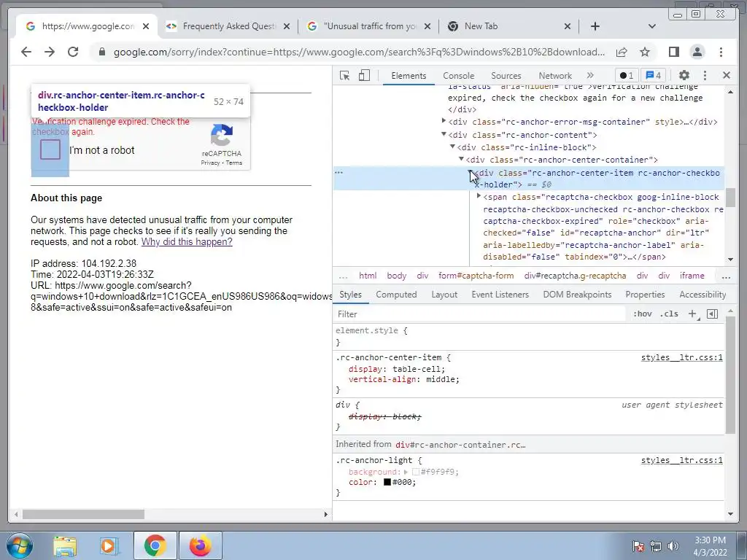Toggle the device toolbar icon
747x560 pixels.
pyautogui.click(x=364, y=76)
